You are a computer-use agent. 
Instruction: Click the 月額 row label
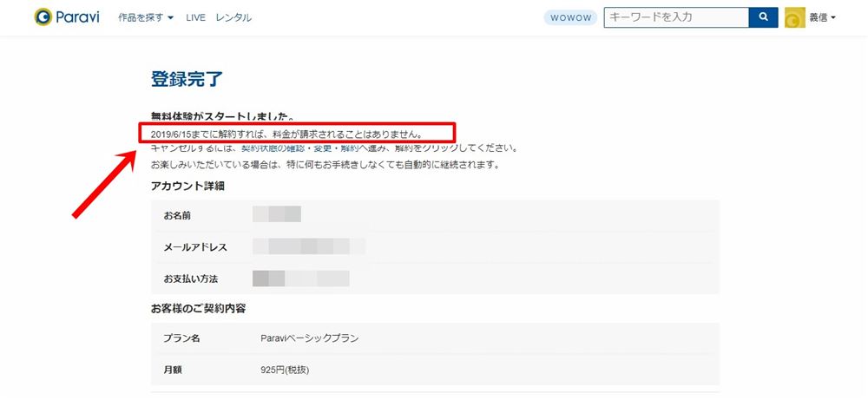[172, 370]
